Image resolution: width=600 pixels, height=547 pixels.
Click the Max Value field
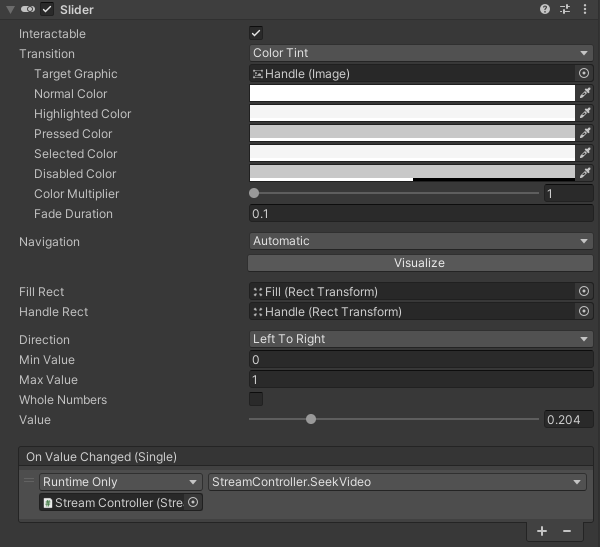tap(421, 379)
